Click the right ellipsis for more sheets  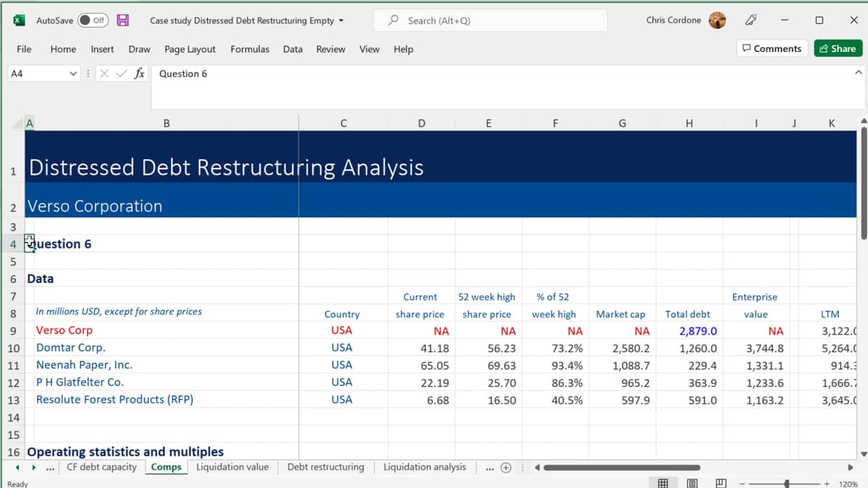point(490,468)
